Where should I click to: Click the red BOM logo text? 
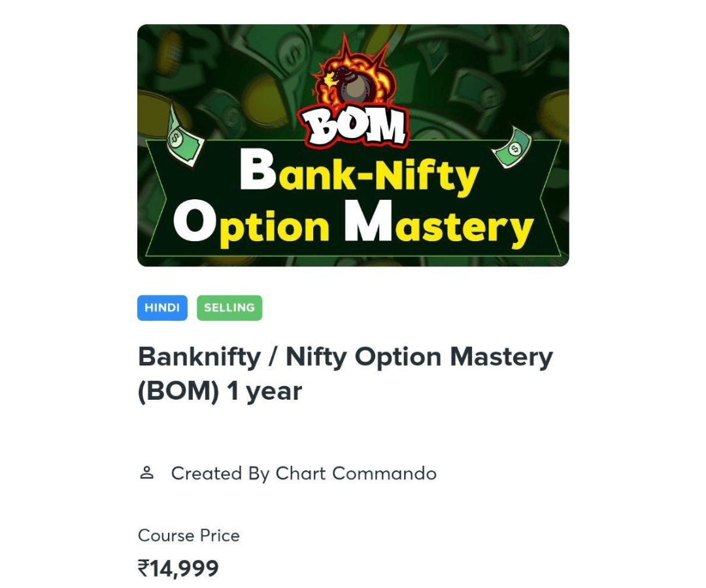click(x=354, y=126)
